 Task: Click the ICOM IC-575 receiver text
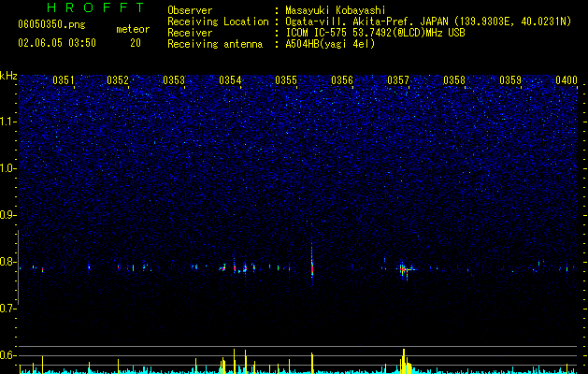click(x=375, y=33)
